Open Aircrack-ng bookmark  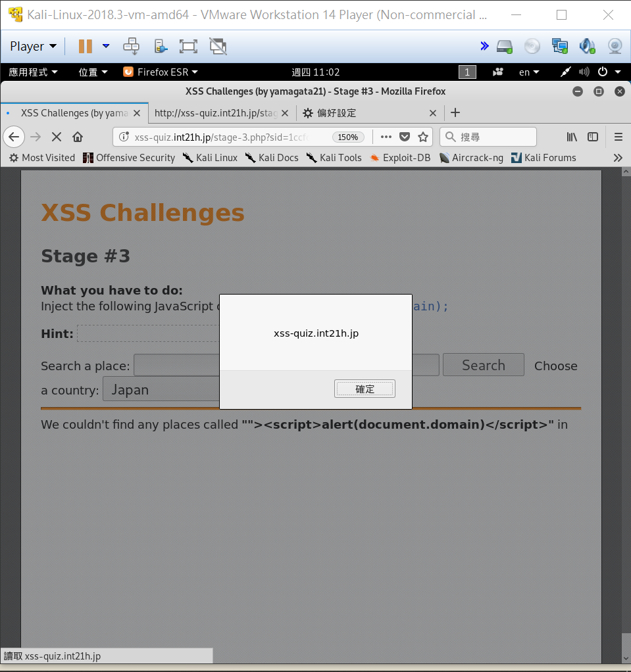(471, 158)
